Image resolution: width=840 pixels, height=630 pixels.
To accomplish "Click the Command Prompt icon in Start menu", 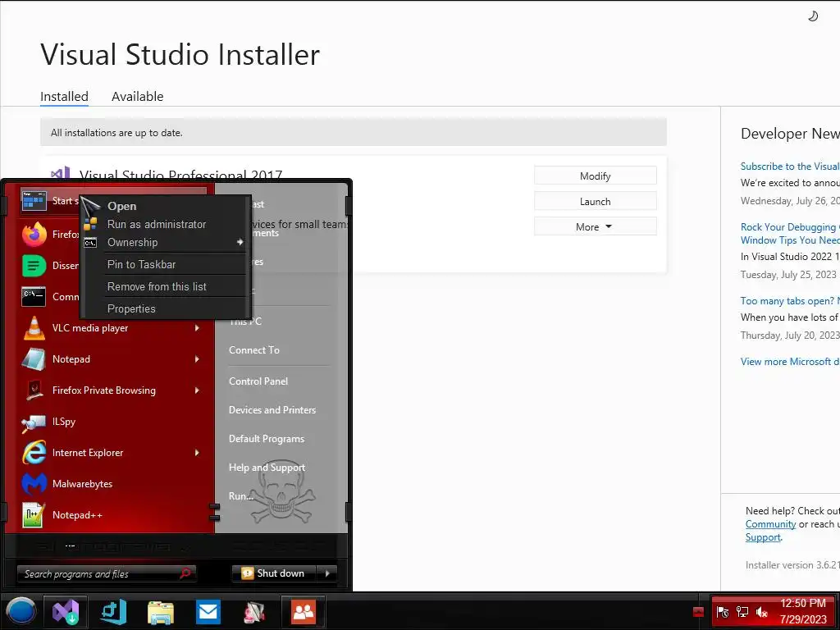I will [34, 296].
